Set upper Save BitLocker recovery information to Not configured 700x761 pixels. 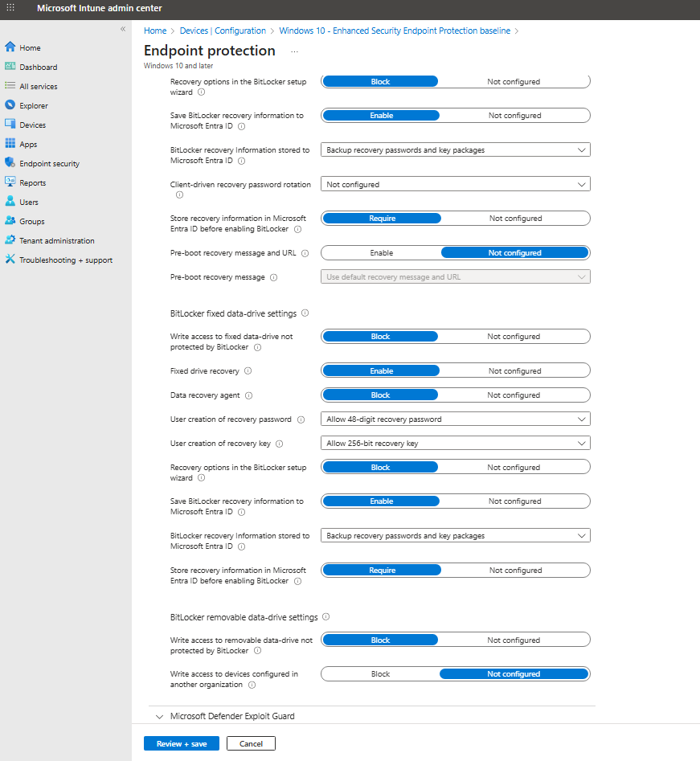[514, 116]
